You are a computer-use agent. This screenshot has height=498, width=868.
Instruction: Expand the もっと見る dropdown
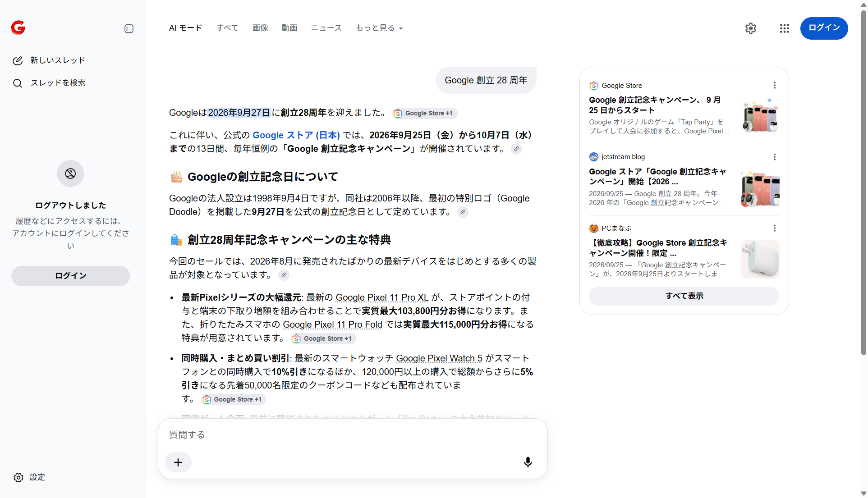(x=379, y=28)
